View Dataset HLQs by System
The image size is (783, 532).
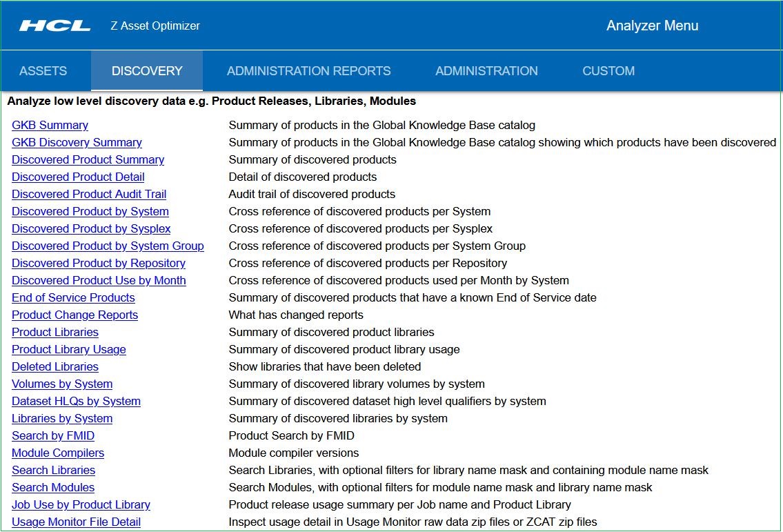click(76, 401)
